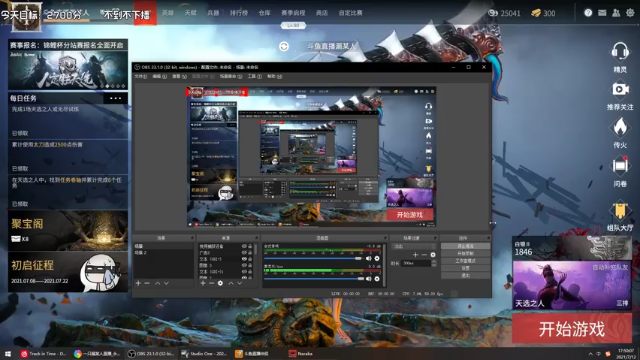This screenshot has width=640, height=360.
Task: Switch to the 仓库 tab in the game
Action: point(264,13)
